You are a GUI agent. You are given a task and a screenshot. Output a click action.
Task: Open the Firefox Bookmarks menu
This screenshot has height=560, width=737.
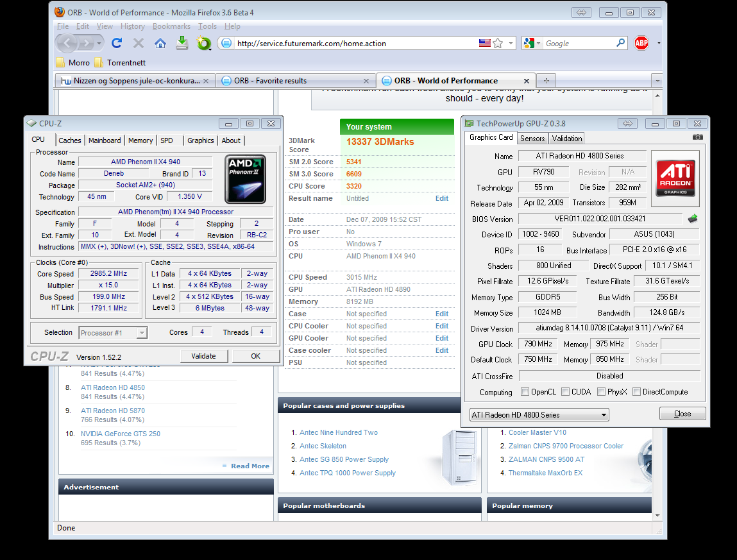coord(171,26)
